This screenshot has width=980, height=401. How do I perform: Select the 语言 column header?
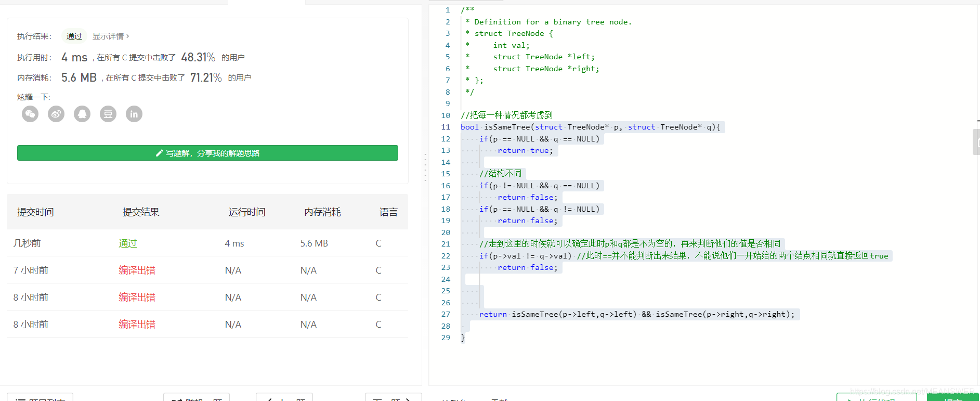coord(388,212)
